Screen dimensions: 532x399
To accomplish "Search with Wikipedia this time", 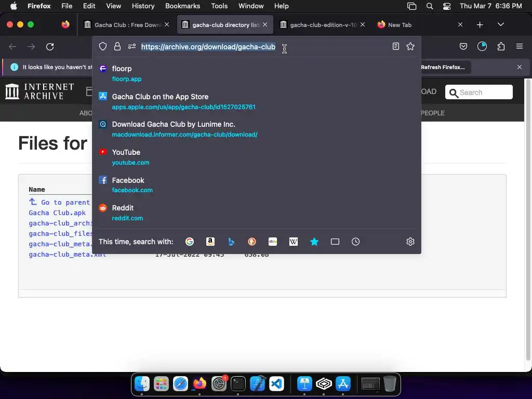I will tap(294, 242).
